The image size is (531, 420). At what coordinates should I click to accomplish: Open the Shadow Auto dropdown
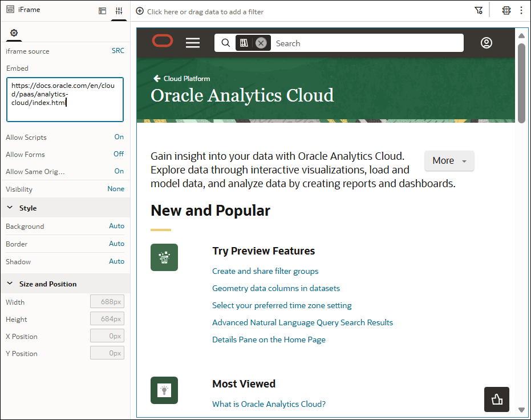(x=116, y=261)
